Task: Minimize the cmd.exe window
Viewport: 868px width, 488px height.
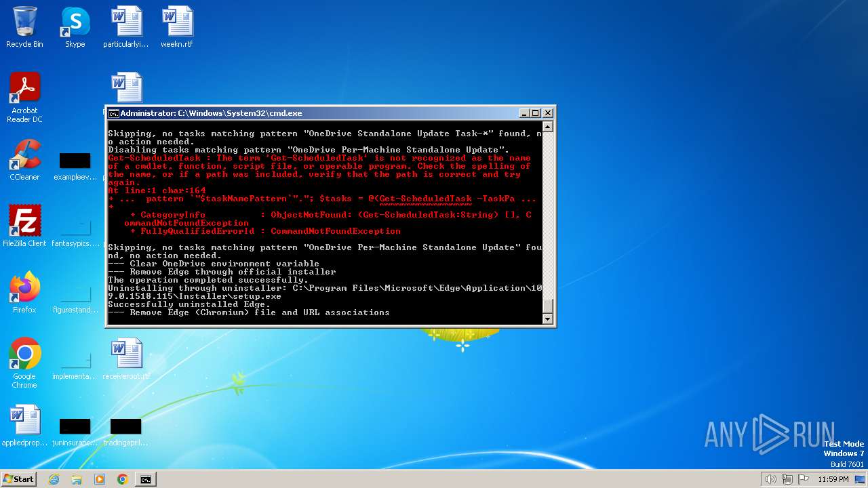Action: (524, 113)
